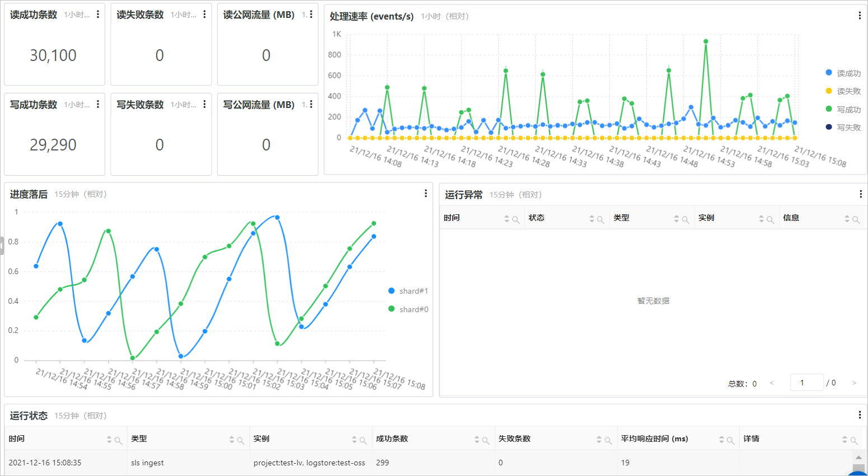Search the 详情 column in 运行状态 table

click(854, 440)
